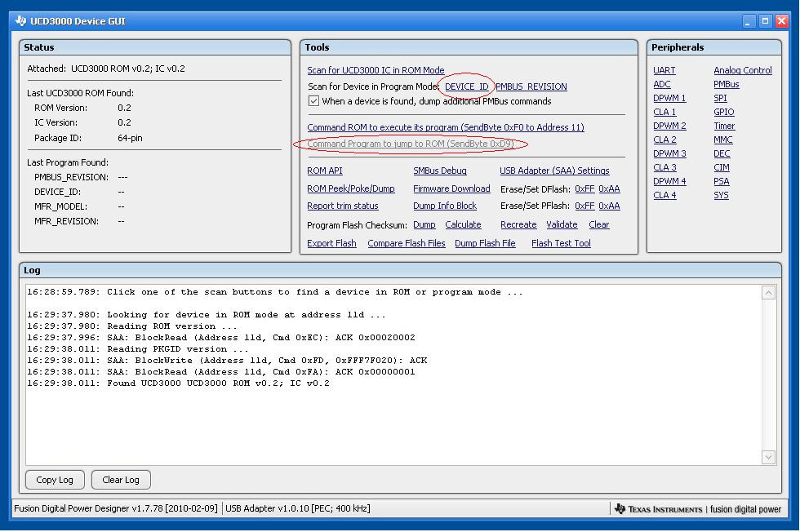
Task: Open the ROM API tool
Action: (325, 171)
